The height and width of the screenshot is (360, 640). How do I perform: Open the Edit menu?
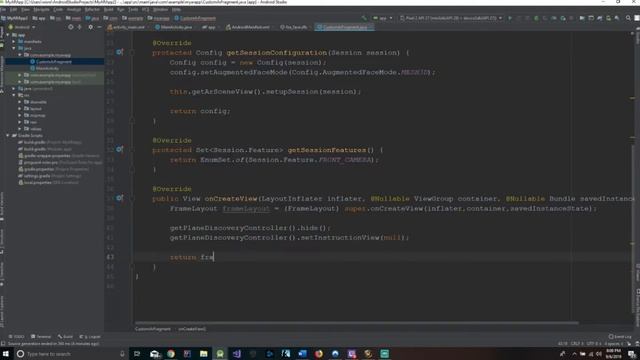tap(14, 9)
